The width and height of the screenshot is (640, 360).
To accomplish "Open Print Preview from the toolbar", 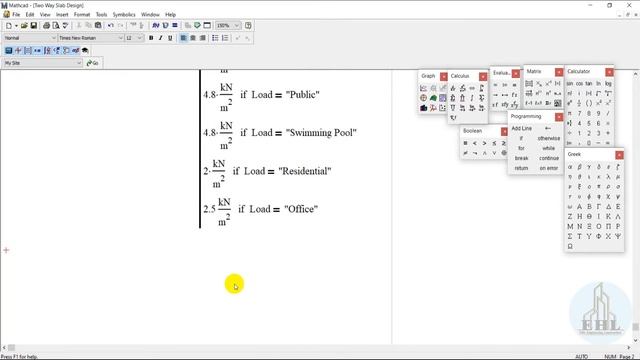I will (x=56, y=25).
